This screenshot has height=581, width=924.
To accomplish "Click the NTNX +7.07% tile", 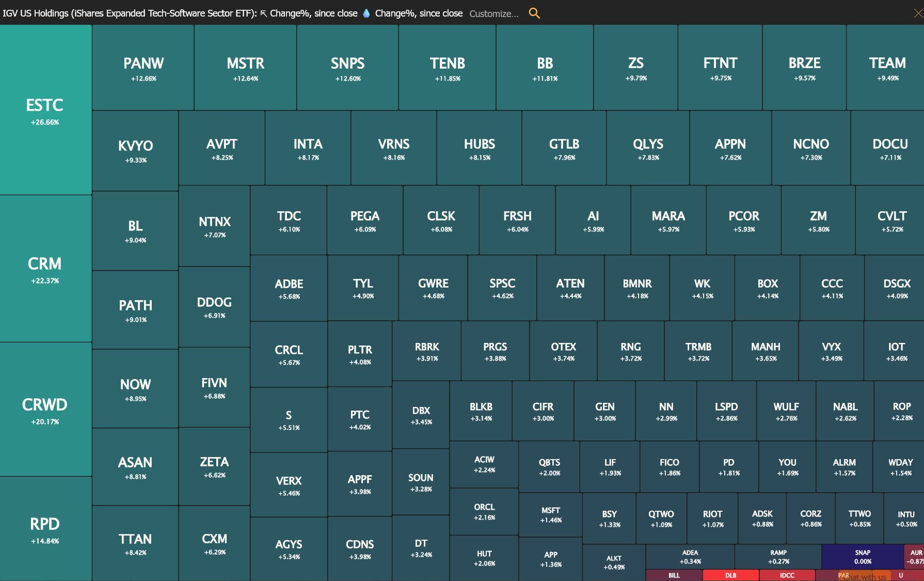I will tap(214, 226).
